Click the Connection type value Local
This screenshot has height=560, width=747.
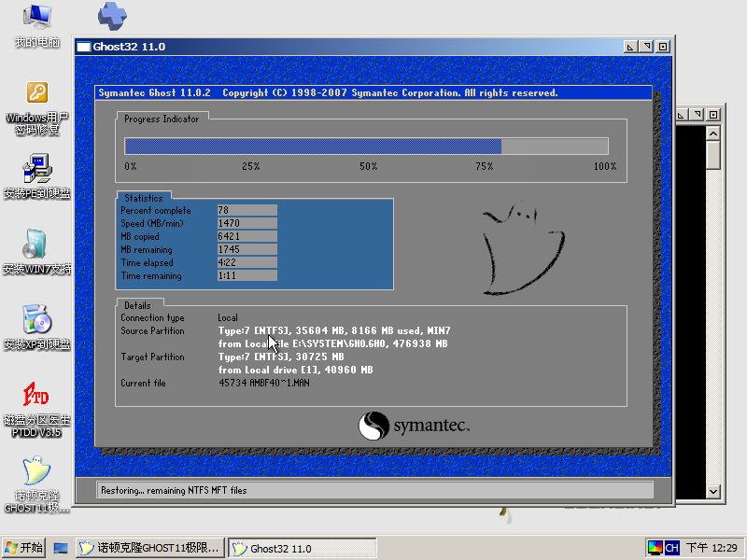pyautogui.click(x=228, y=317)
